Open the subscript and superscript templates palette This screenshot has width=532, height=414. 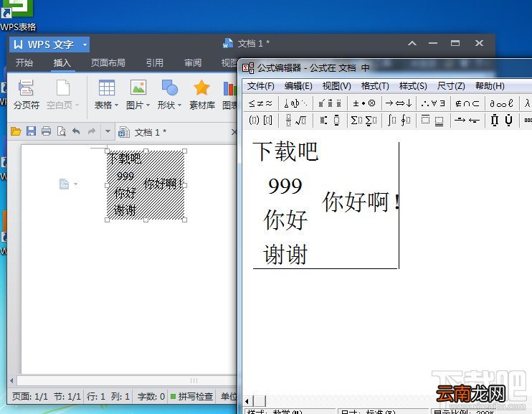pyautogui.click(x=330, y=120)
